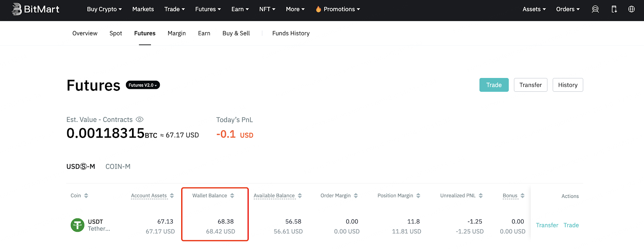Viewport: 644px width, 249px height.
Task: Click the Available Balance value 56.58
Action: [x=293, y=222]
